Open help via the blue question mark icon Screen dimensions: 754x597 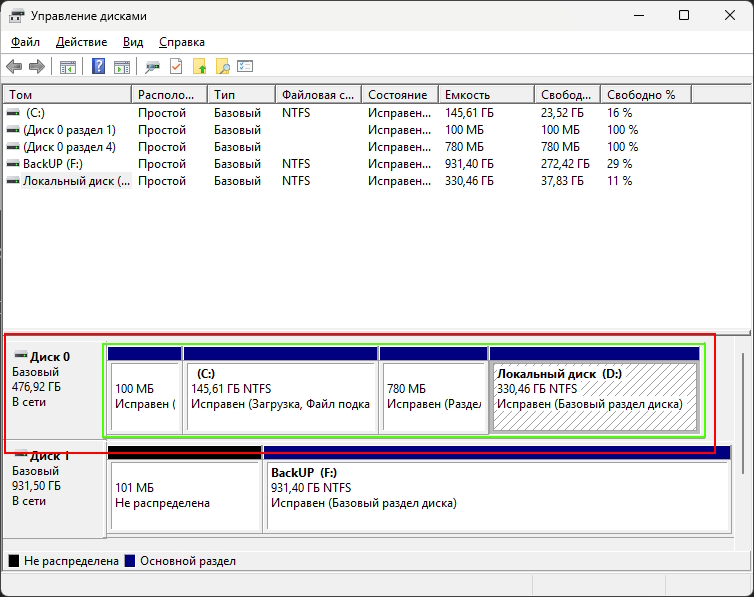tap(99, 66)
